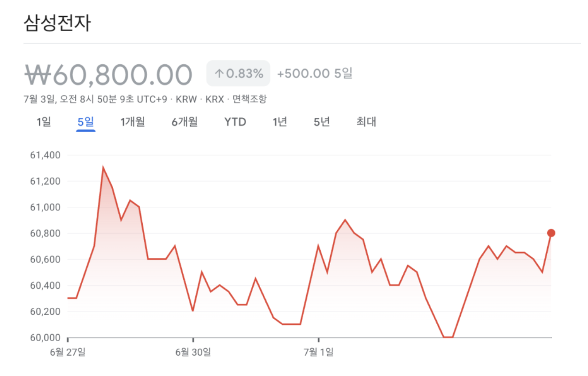Select the 1일 time range tab

(x=44, y=122)
